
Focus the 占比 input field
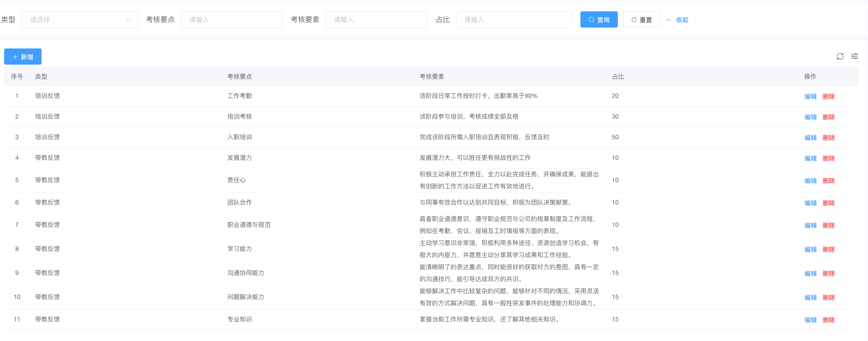[514, 20]
